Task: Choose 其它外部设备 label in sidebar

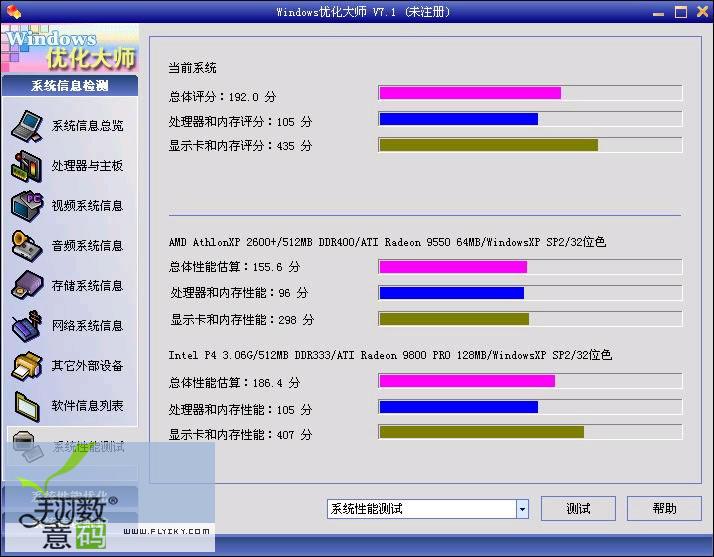Action: click(87, 366)
